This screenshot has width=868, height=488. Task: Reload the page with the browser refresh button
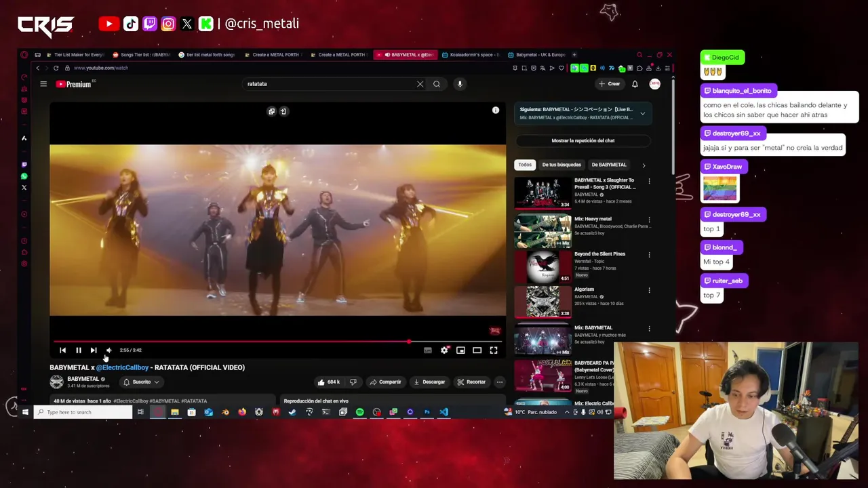(x=56, y=68)
